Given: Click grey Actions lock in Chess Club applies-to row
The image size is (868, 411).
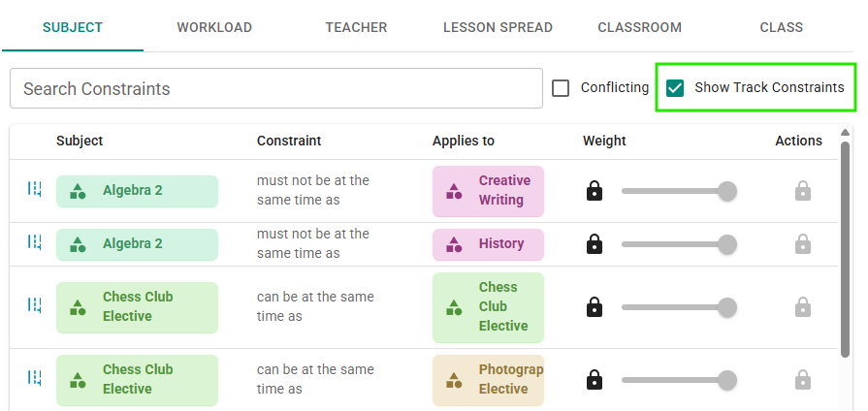Looking at the screenshot, I should 802,307.
